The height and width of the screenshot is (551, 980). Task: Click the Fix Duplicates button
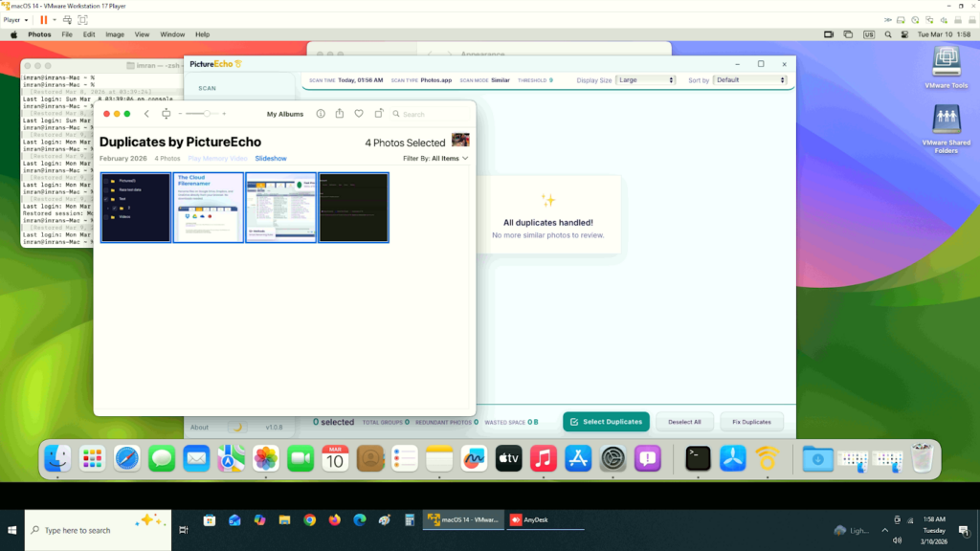[751, 422]
